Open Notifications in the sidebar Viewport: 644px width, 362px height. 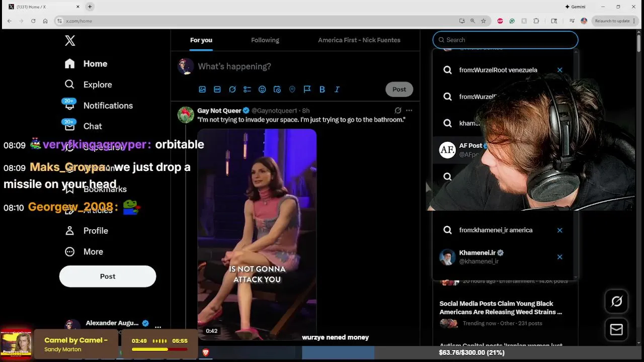[x=99, y=106]
